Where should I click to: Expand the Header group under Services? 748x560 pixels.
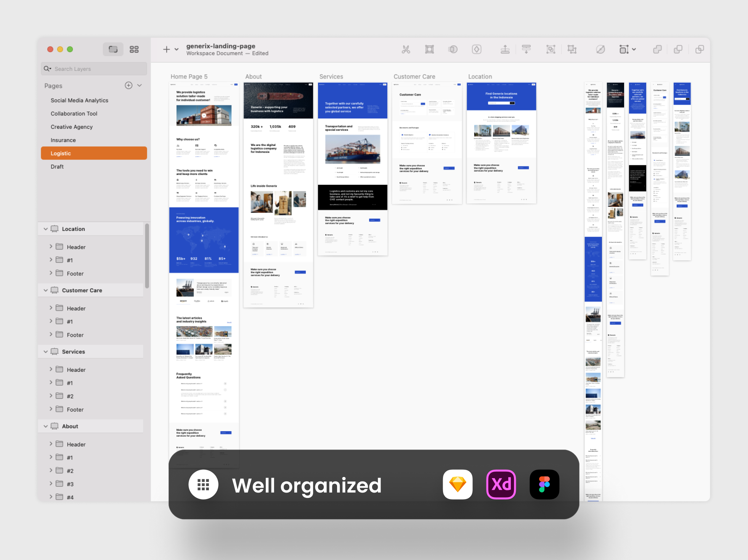click(x=51, y=369)
